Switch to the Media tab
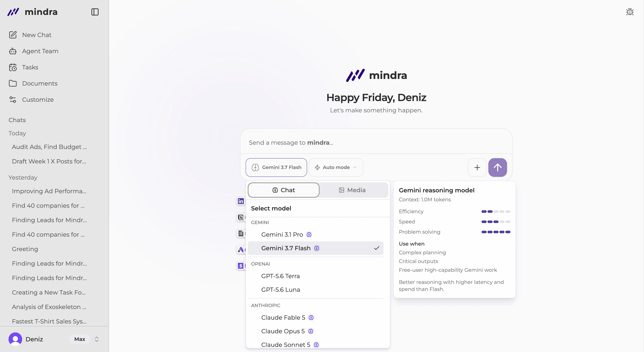Viewport: 644px width, 352px height. click(352, 190)
